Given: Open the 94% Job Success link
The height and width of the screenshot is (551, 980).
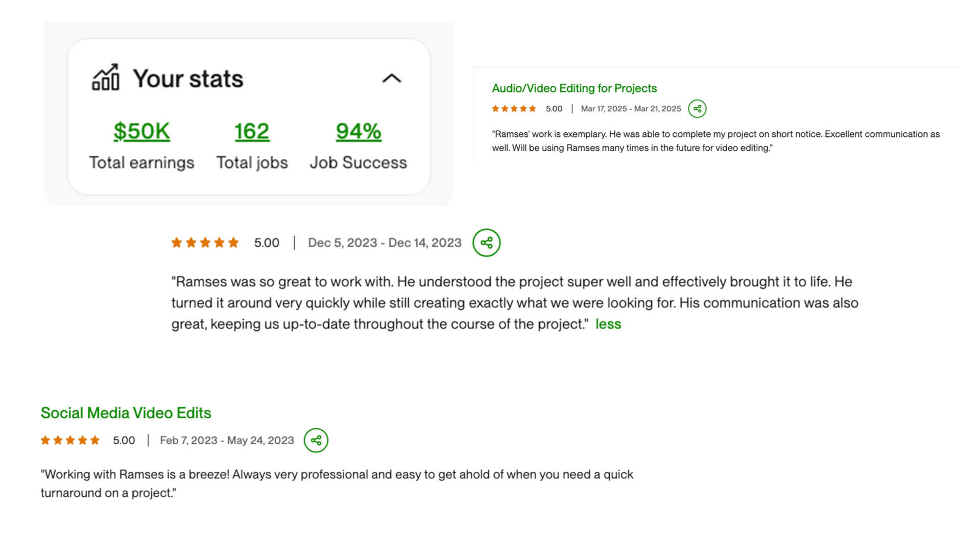Looking at the screenshot, I should click(358, 131).
